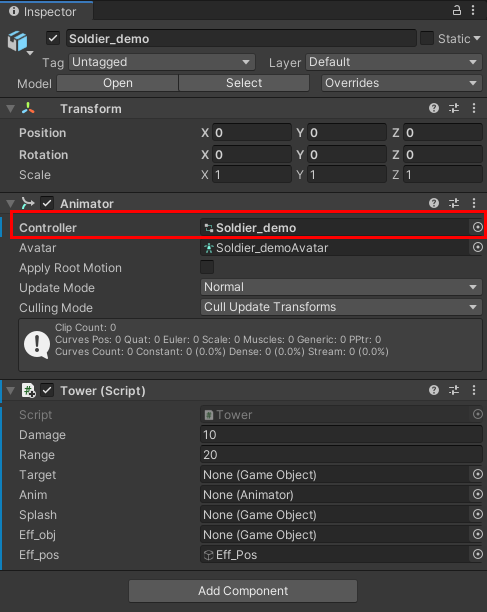Click the Controller object picker circle

[478, 227]
